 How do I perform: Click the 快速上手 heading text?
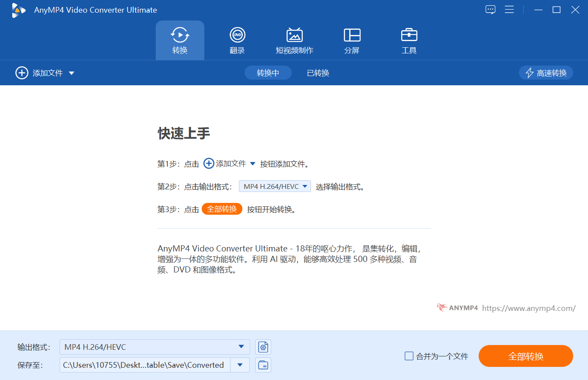[x=184, y=133]
